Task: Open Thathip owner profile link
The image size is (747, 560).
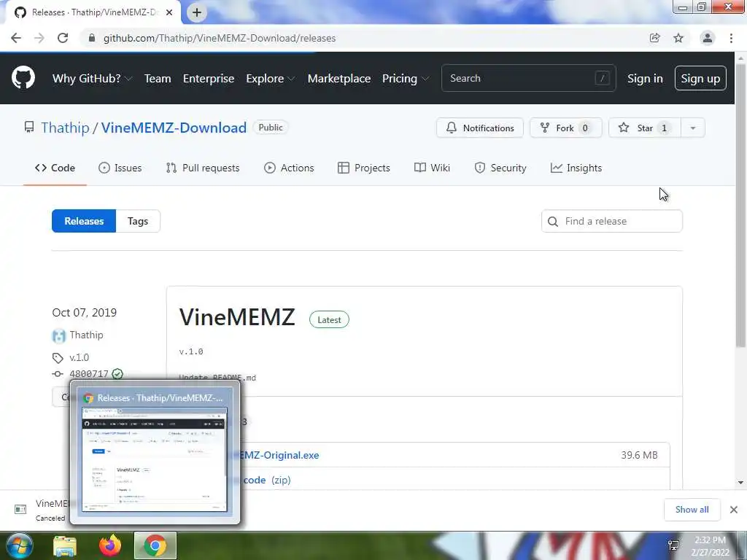Action: (x=65, y=128)
